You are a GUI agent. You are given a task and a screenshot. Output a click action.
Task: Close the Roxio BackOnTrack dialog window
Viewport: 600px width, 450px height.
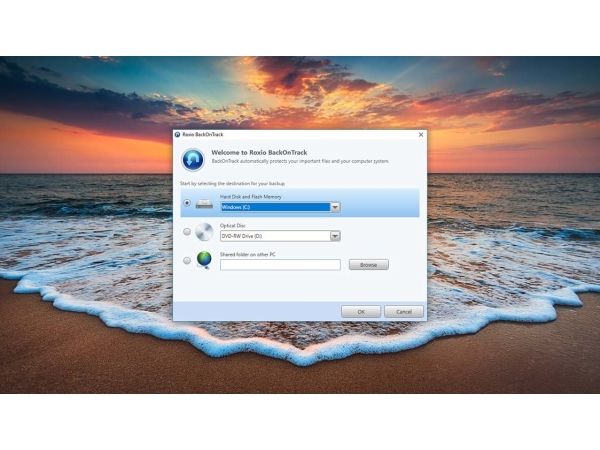(x=420, y=134)
